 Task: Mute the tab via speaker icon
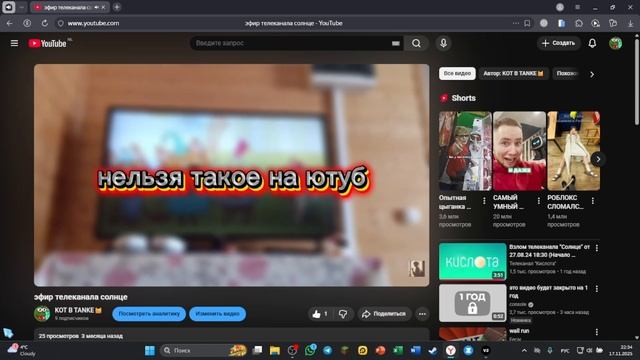click(x=97, y=7)
